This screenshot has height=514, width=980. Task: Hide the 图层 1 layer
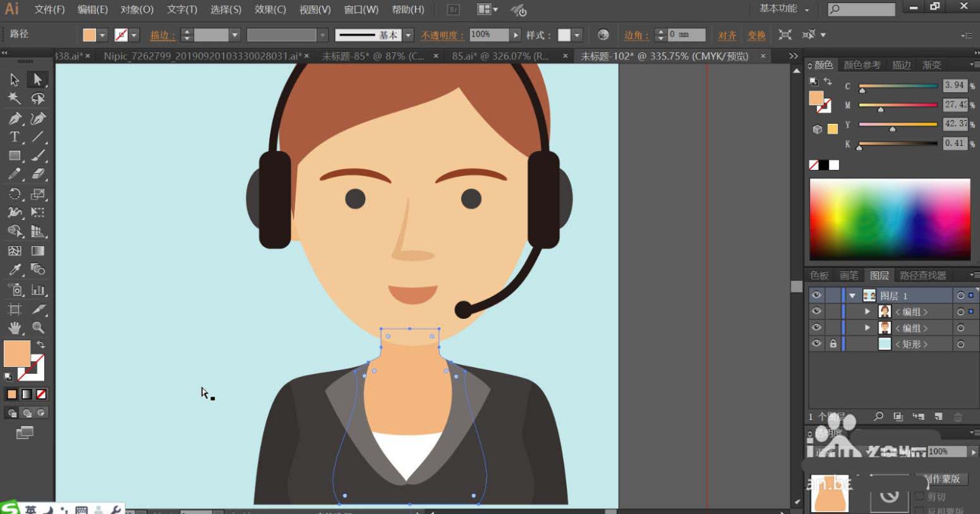tap(816, 296)
